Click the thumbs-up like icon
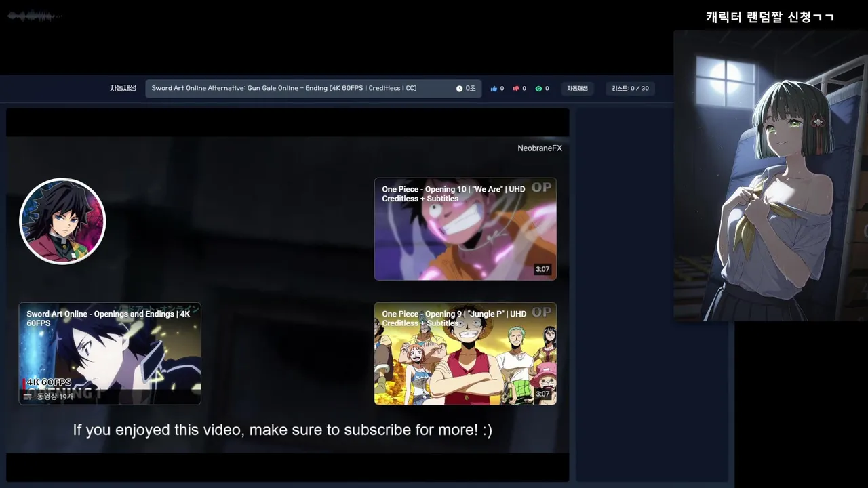Image resolution: width=868 pixels, height=488 pixels. (494, 89)
